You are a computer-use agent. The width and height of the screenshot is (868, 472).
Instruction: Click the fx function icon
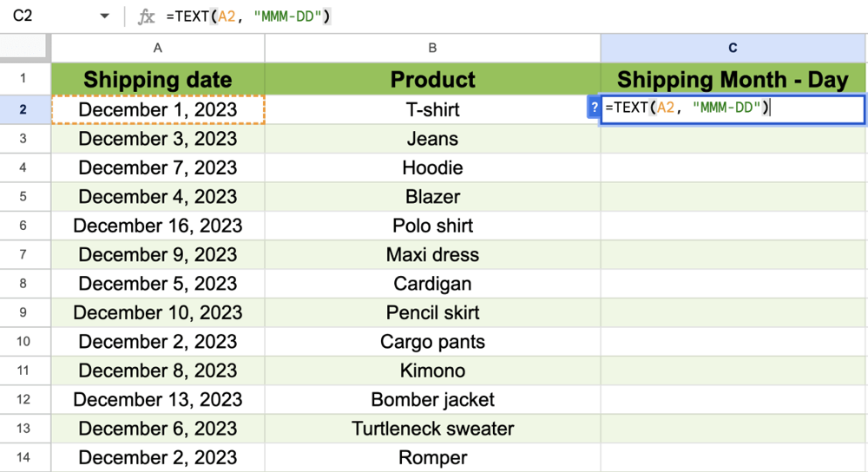click(x=148, y=16)
